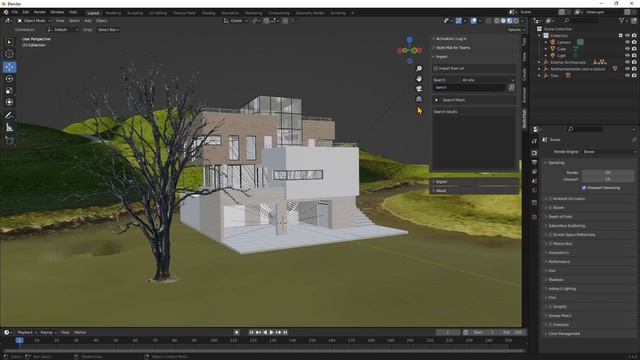Viewport: 640px width, 360px height.
Task: Open Output properties tab icon
Action: (534, 162)
